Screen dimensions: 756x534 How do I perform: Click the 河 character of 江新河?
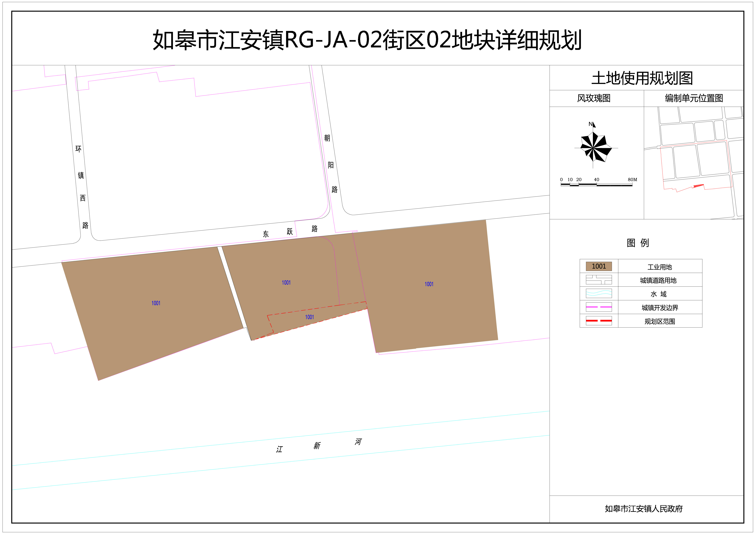click(x=358, y=442)
